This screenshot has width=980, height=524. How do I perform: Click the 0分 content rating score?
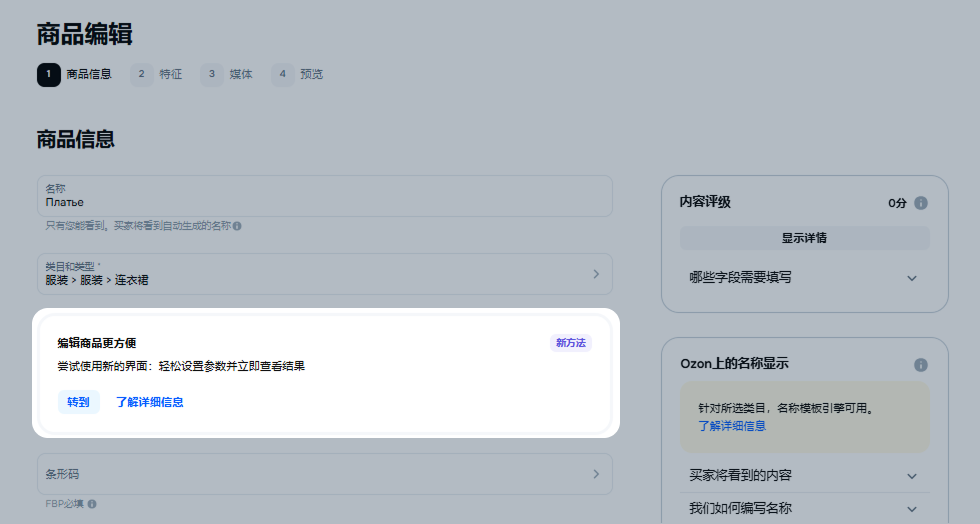click(x=897, y=203)
